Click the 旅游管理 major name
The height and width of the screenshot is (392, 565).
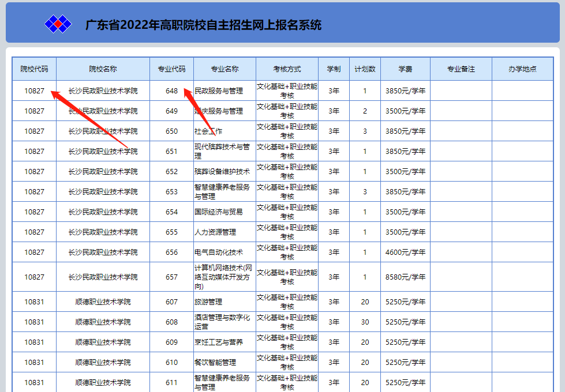(x=208, y=301)
